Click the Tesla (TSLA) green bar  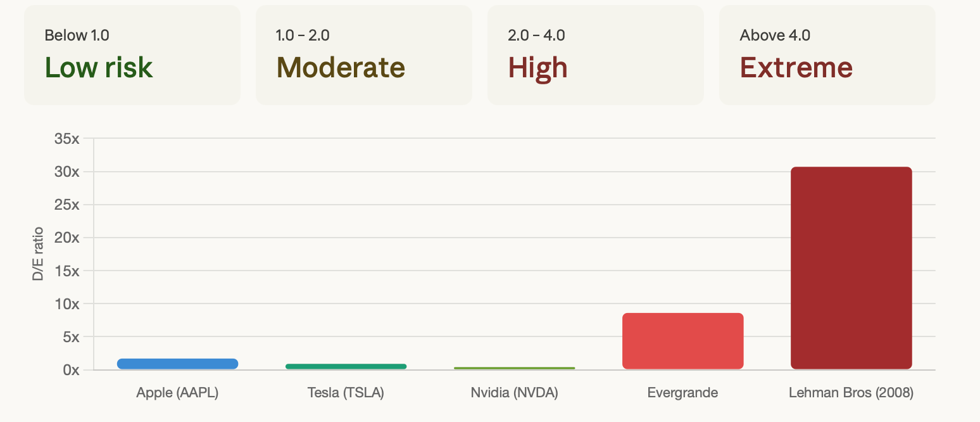(346, 366)
